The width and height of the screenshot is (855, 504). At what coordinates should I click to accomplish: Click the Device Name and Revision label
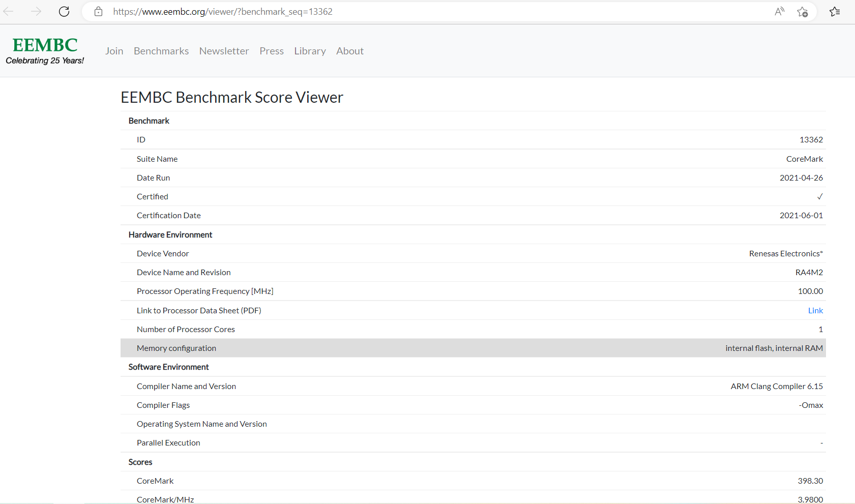(184, 272)
